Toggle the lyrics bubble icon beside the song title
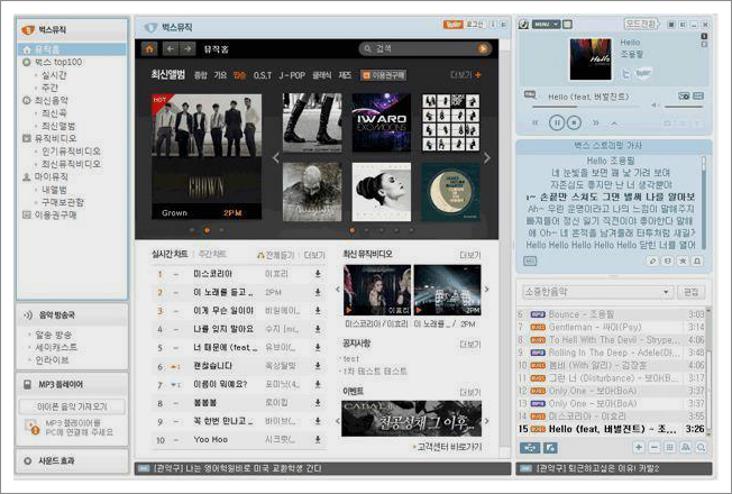 point(530,95)
